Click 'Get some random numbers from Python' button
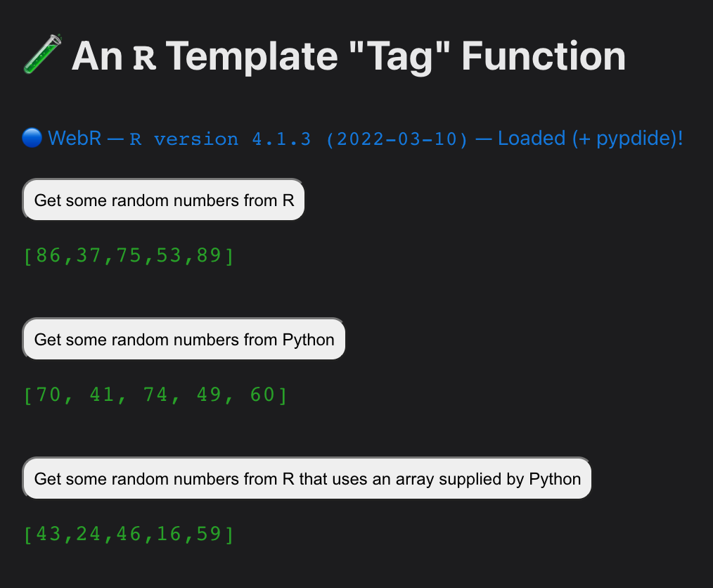Image resolution: width=713 pixels, height=588 pixels. pos(184,339)
